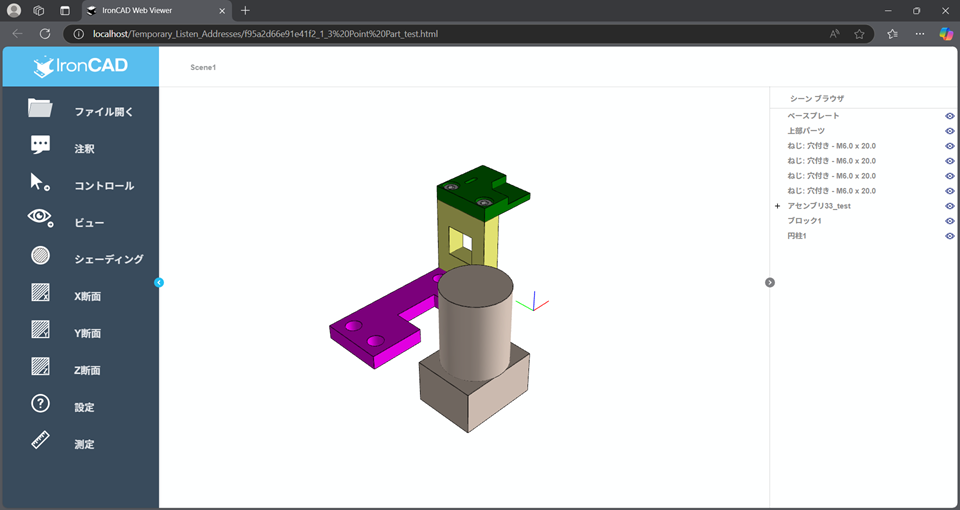
Task: Close the IronCAD Web Viewer tab
Action: pos(222,11)
